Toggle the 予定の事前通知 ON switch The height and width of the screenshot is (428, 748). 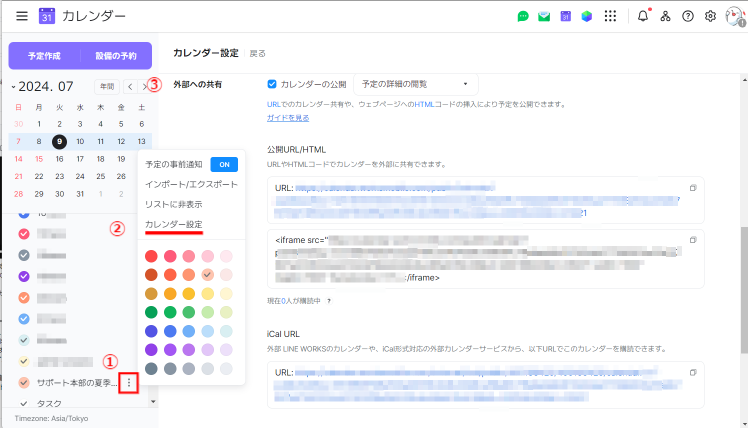point(224,164)
